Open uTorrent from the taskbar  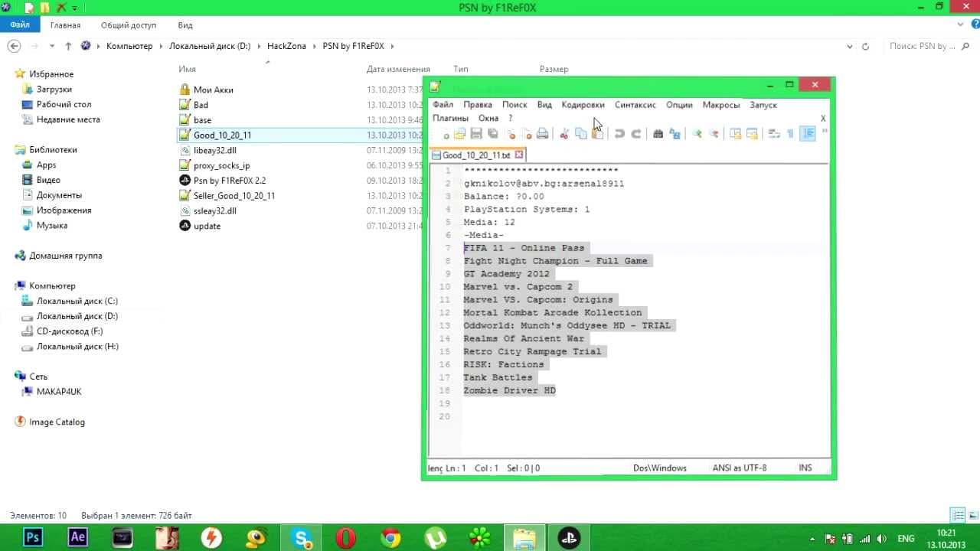[x=436, y=537]
